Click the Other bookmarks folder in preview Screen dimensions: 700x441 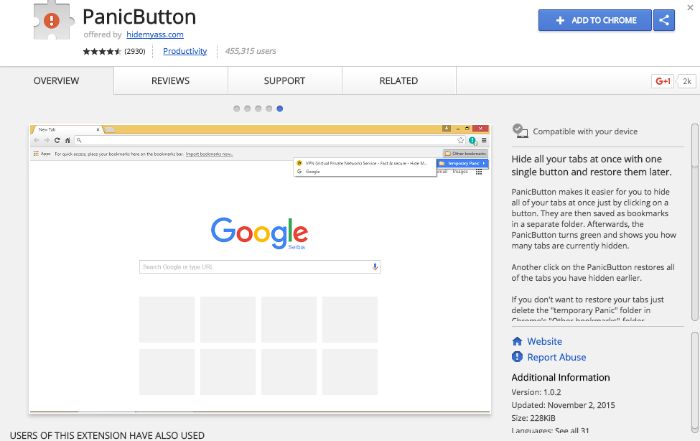click(465, 154)
